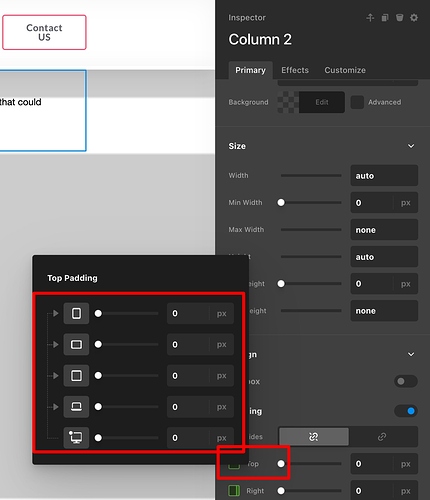Click the duplicate element icon in Inspector

[x=385, y=18]
